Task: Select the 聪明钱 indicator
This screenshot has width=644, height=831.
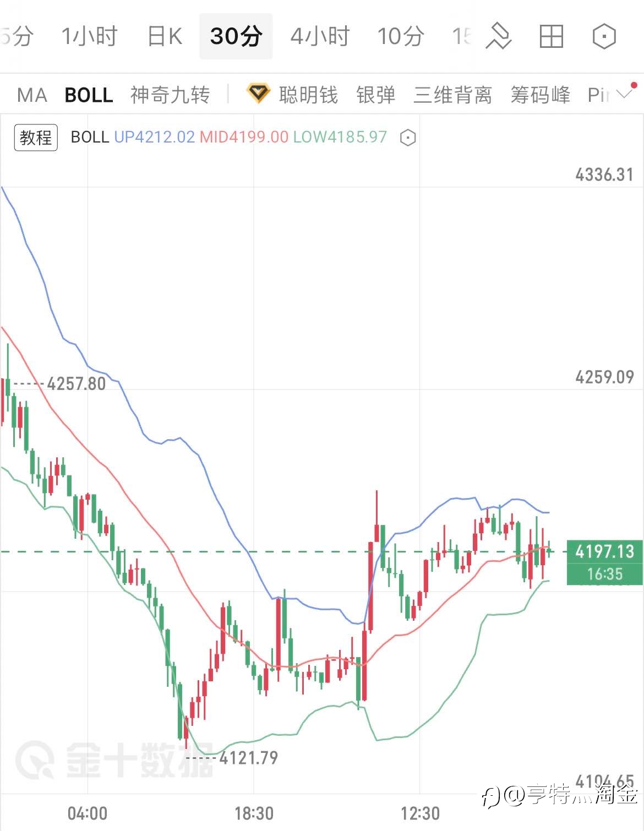Action: point(308,95)
